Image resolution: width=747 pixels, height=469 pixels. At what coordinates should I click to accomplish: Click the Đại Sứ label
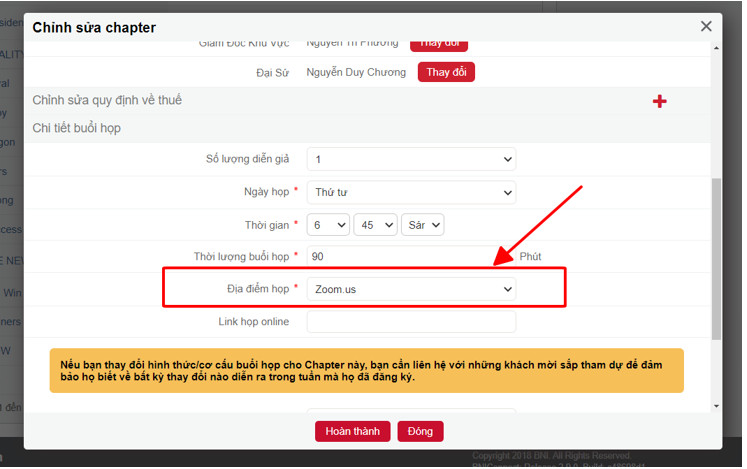tap(273, 73)
